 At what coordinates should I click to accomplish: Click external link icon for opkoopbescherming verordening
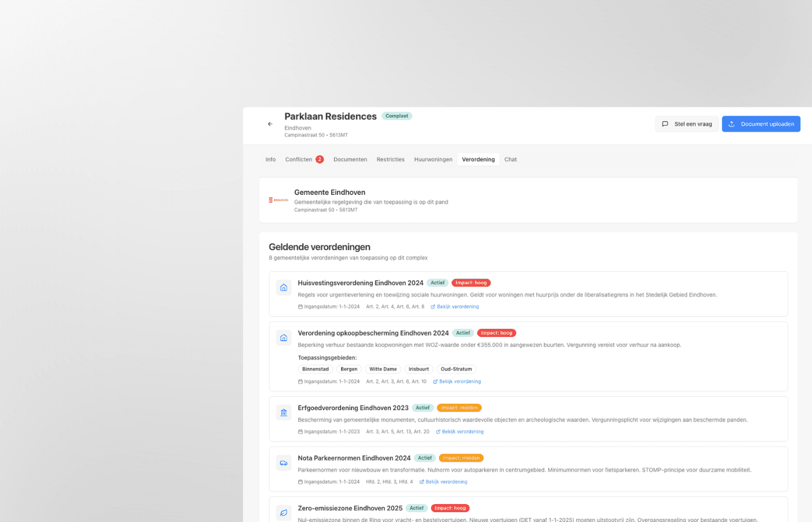[x=435, y=382]
